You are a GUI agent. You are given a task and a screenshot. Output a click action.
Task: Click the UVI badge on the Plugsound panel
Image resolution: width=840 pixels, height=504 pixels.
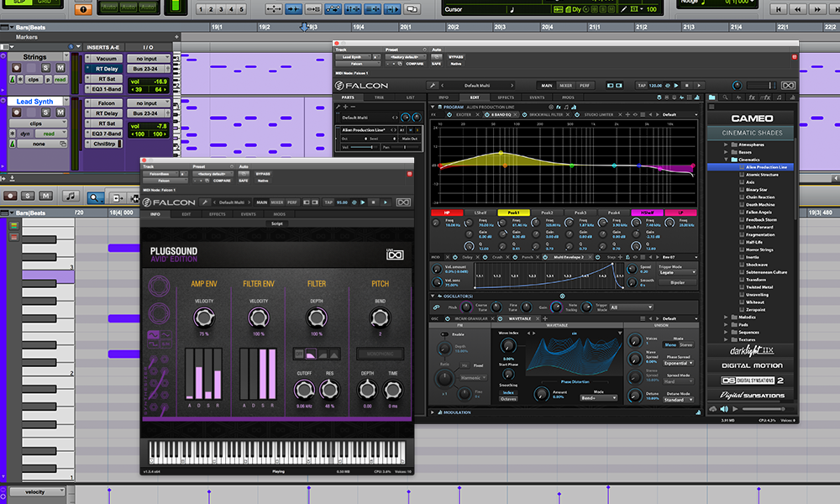click(x=395, y=255)
